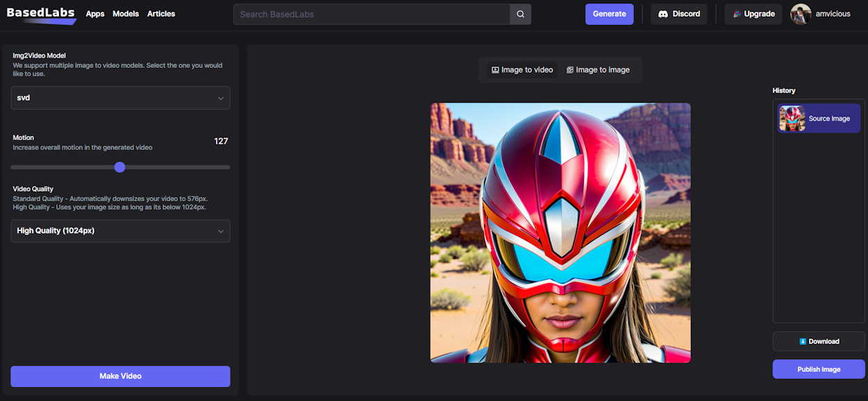
Task: Click the BasedLabs logo
Action: [40, 12]
